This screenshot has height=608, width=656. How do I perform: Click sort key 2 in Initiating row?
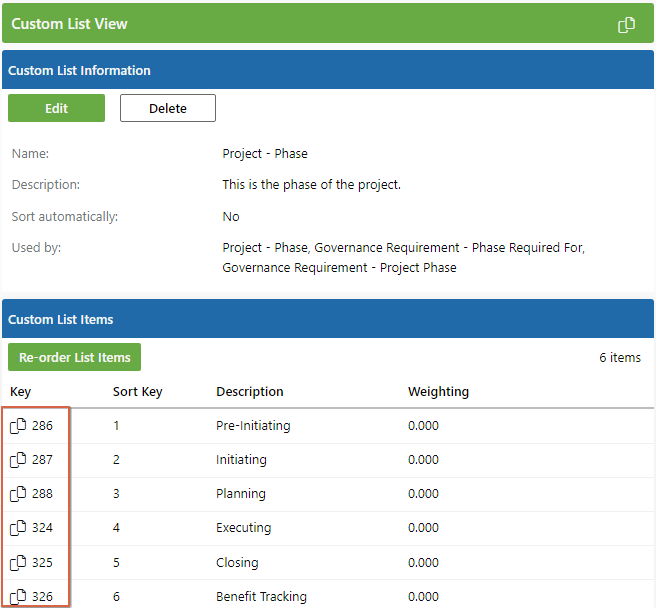coord(116,460)
